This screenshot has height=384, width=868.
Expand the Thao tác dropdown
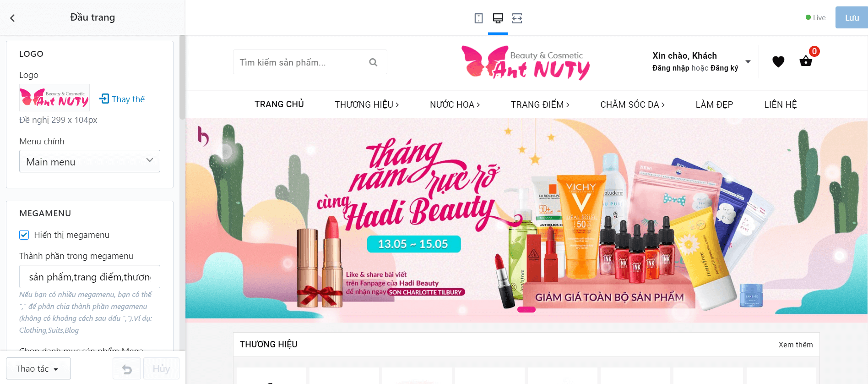click(x=38, y=369)
